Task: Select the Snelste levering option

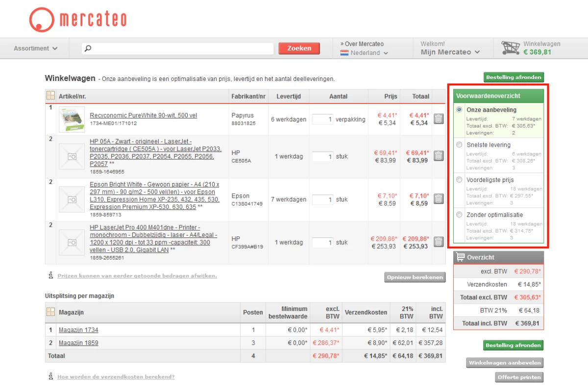Action: click(459, 145)
